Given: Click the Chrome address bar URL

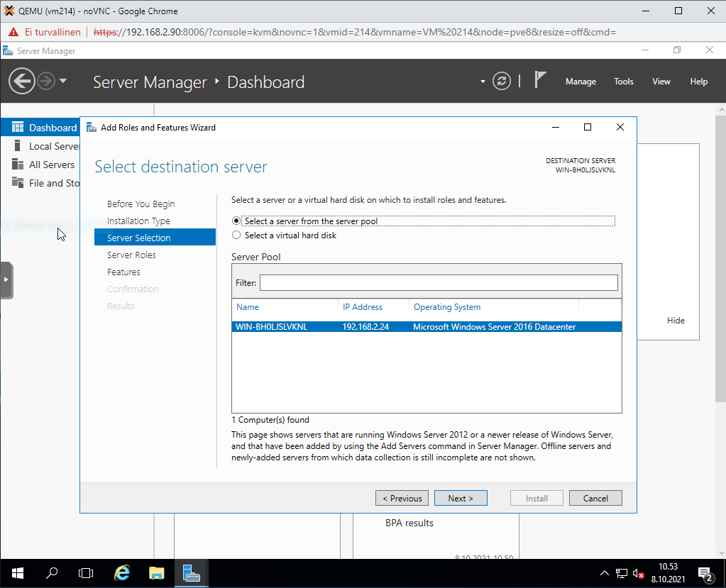Looking at the screenshot, I should click(355, 32).
